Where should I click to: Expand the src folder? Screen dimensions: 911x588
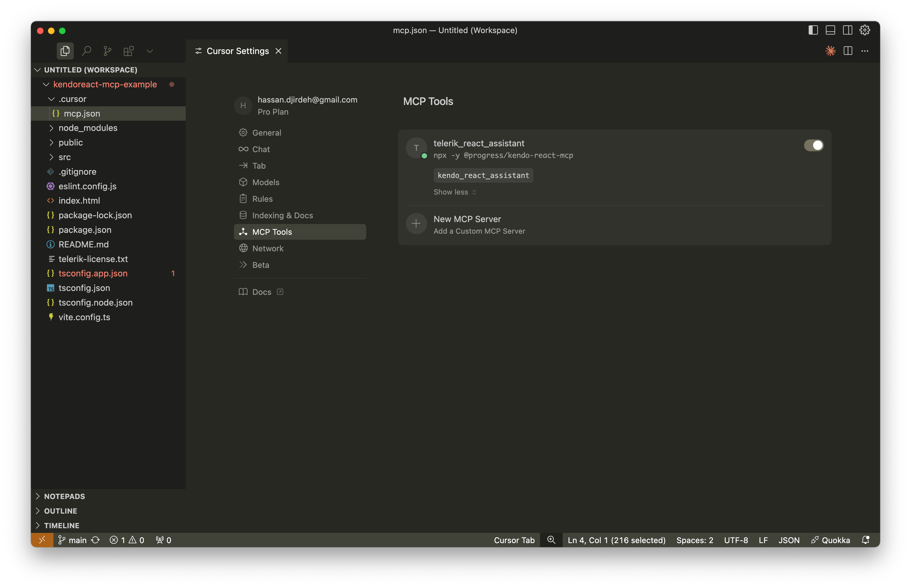108,157
